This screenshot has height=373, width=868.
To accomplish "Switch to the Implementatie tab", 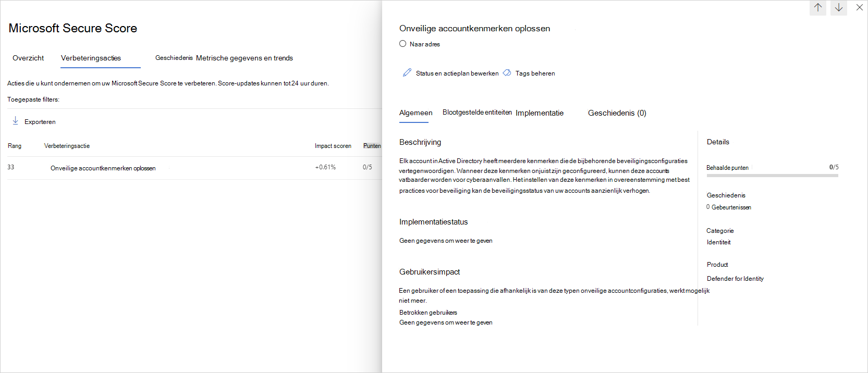I will tap(540, 113).
